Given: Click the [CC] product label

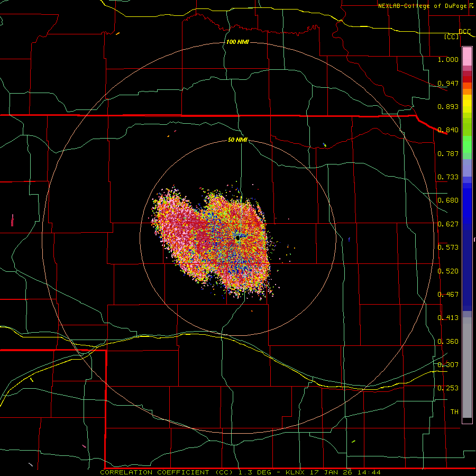Looking at the screenshot, I should coord(452,36).
